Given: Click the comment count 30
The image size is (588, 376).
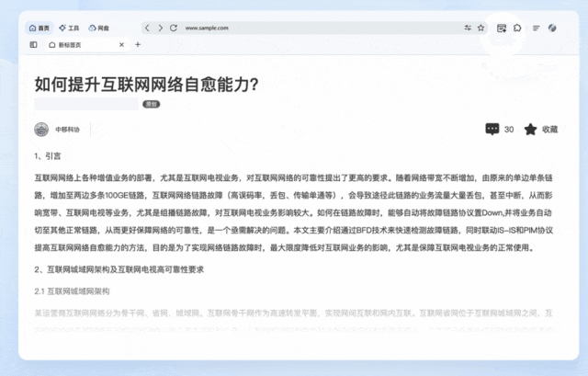Looking at the screenshot, I should coord(509,130).
